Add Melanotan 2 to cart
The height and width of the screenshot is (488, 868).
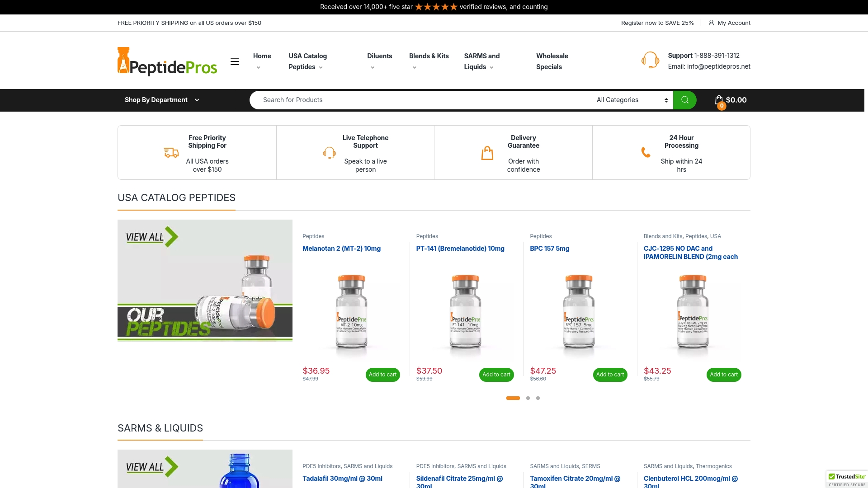tap(382, 375)
